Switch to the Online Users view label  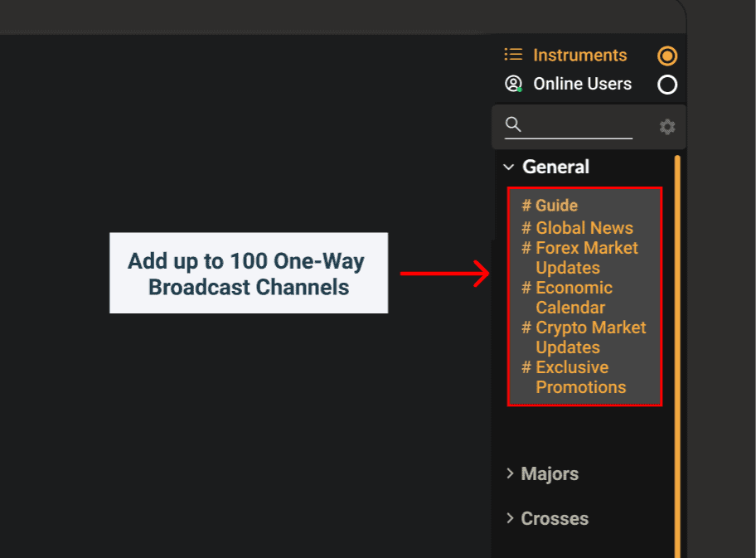tap(582, 84)
